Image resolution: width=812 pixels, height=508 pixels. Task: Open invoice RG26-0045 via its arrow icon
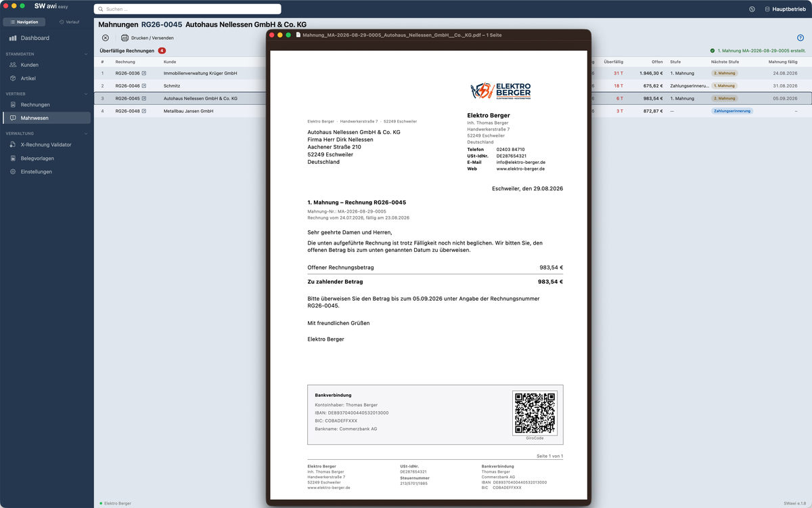(x=143, y=98)
